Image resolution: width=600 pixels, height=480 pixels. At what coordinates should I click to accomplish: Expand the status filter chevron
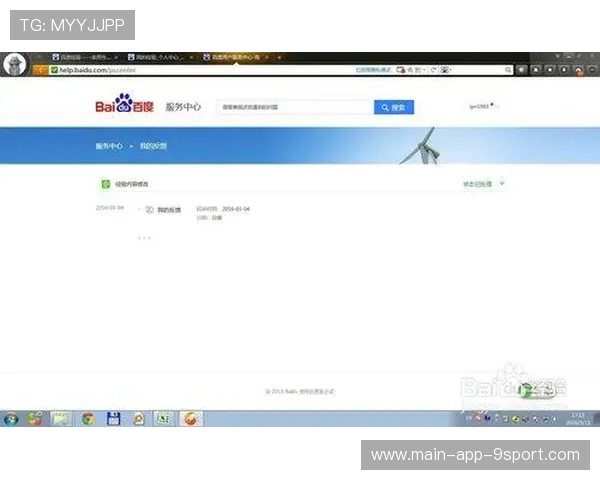pyautogui.click(x=502, y=184)
